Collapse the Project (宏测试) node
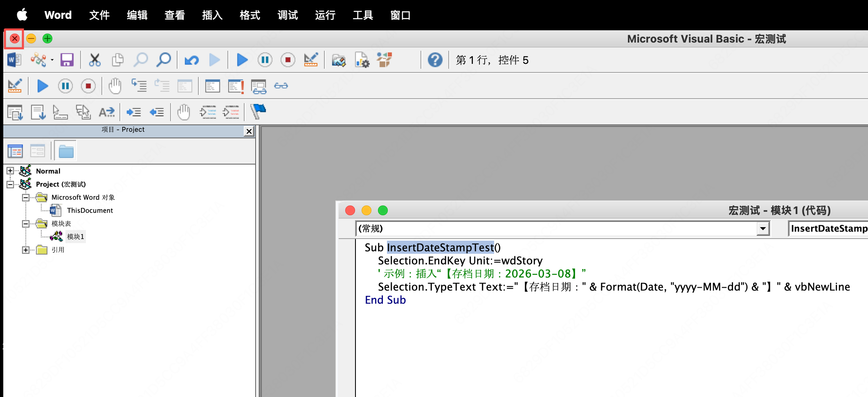This screenshot has width=868, height=397. [x=10, y=184]
